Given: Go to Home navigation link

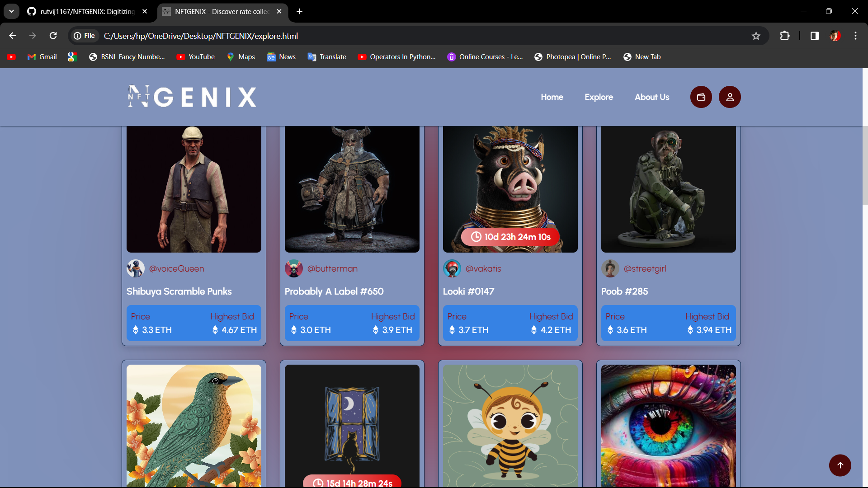Looking at the screenshot, I should [552, 97].
